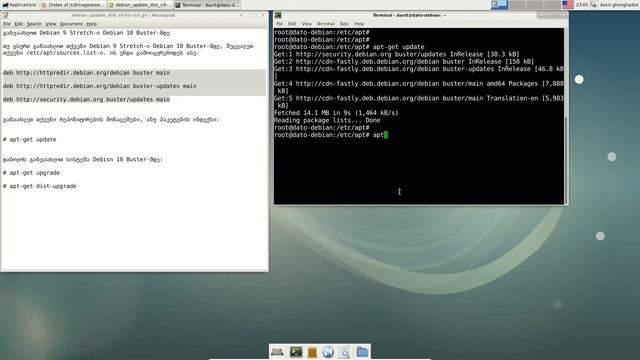This screenshot has height=360, width=640.
Task: Open the Tabs menu in Terminal window
Action: pos(344,24)
